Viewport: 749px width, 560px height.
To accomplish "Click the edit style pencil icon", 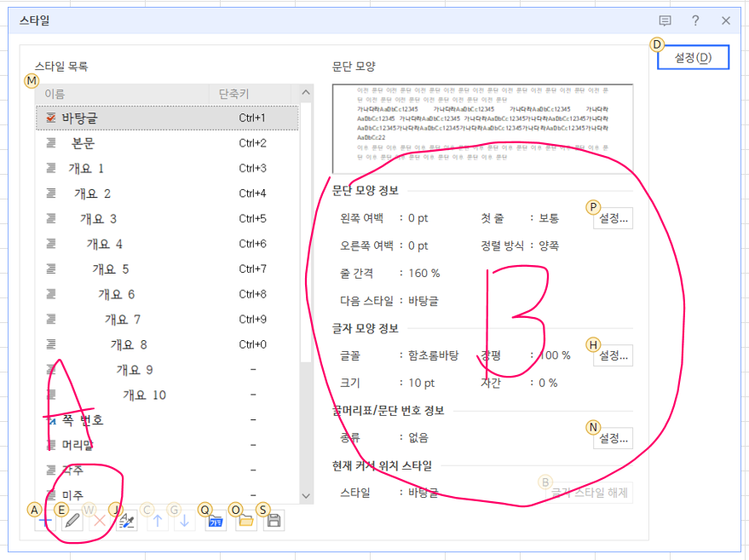I will 72,521.
